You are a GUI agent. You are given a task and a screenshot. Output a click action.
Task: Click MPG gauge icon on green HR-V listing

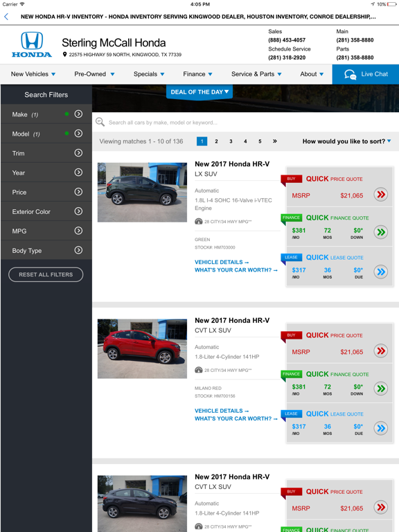[199, 222]
